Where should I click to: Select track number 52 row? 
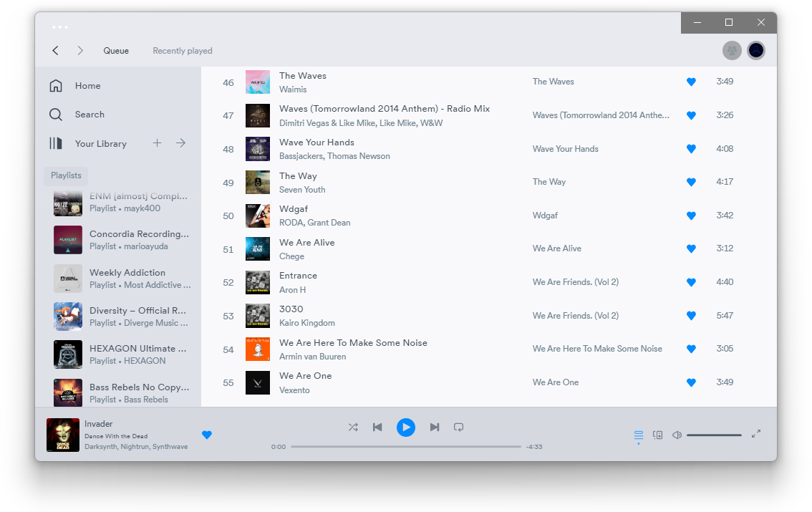[489, 282]
